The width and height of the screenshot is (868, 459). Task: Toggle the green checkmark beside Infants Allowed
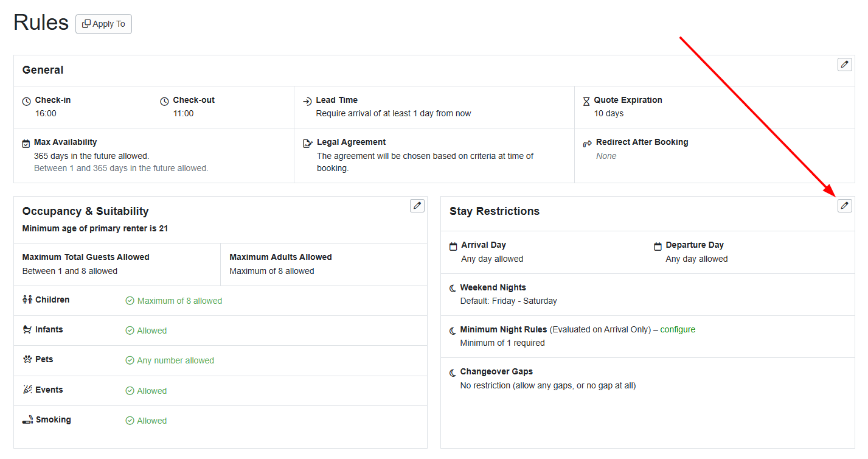(x=130, y=331)
